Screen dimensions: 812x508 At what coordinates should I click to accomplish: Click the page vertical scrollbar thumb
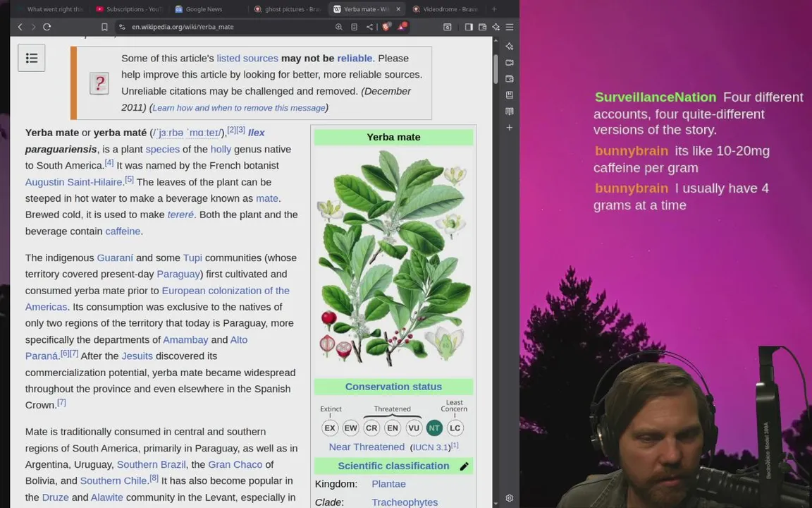[496, 69]
